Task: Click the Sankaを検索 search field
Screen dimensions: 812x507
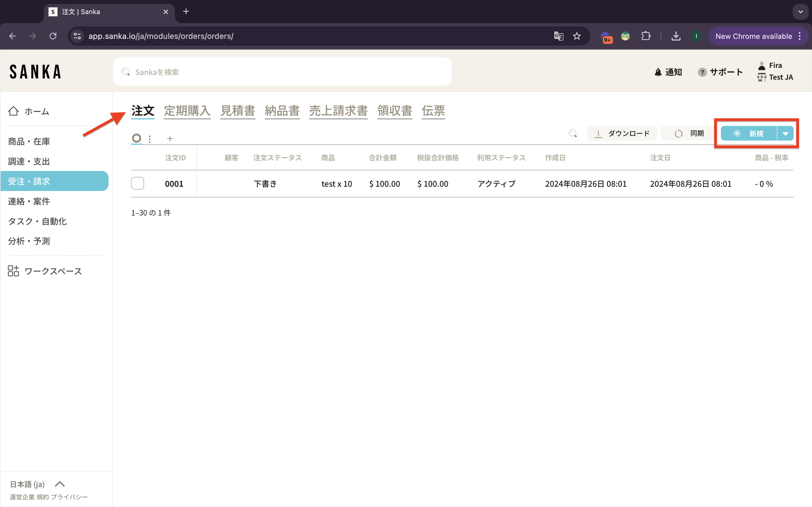Action: (282, 72)
